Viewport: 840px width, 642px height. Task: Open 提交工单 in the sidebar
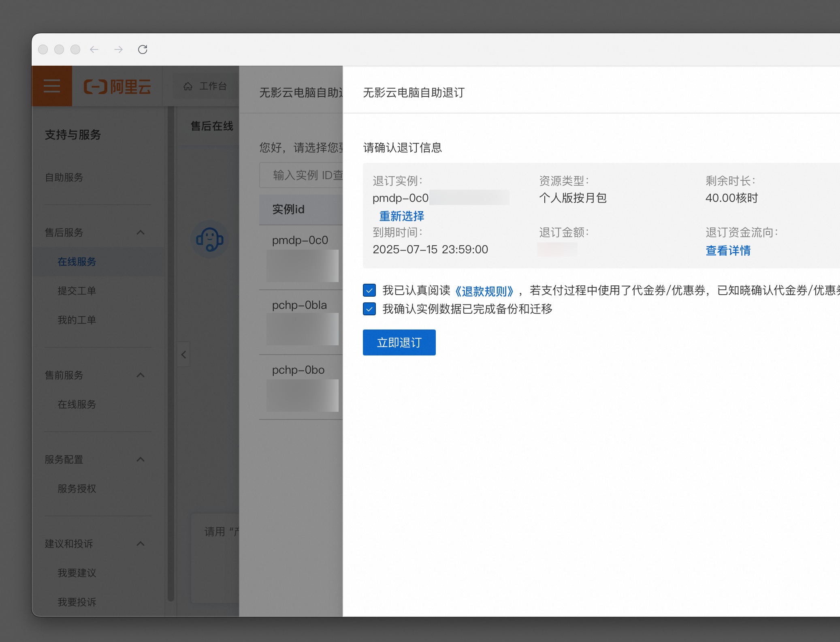coord(77,291)
